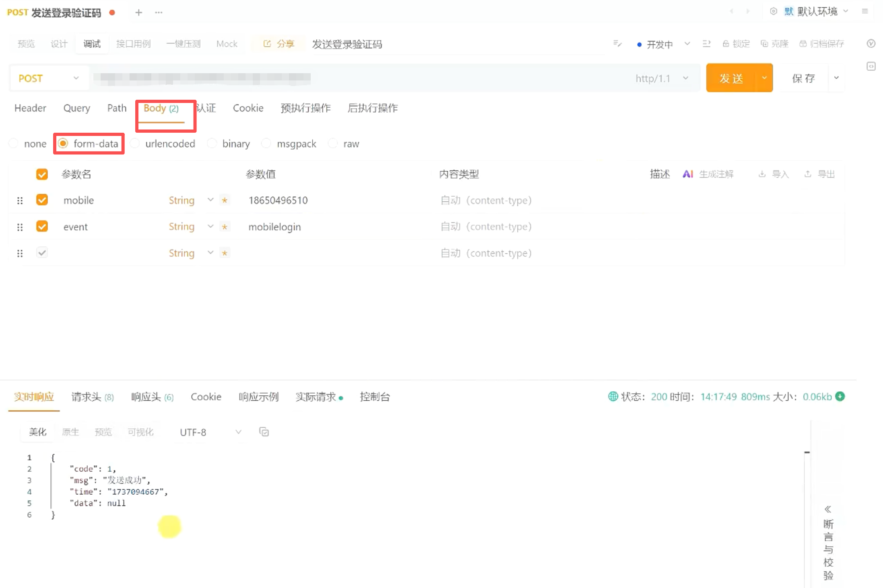This screenshot has height=588, width=883.
Task: Click the clone (克隆) icon
Action: [x=764, y=44]
